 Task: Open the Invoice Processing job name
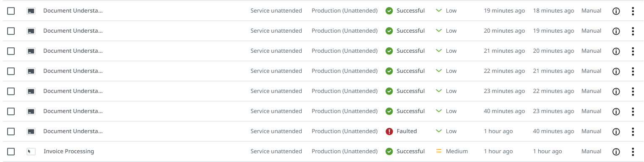tap(69, 152)
